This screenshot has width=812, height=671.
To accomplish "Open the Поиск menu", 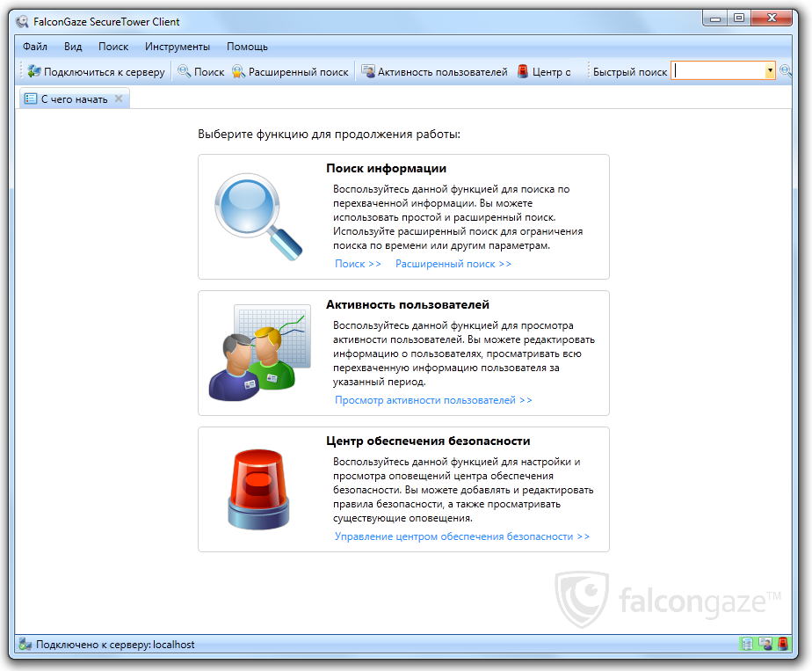I will coord(113,47).
